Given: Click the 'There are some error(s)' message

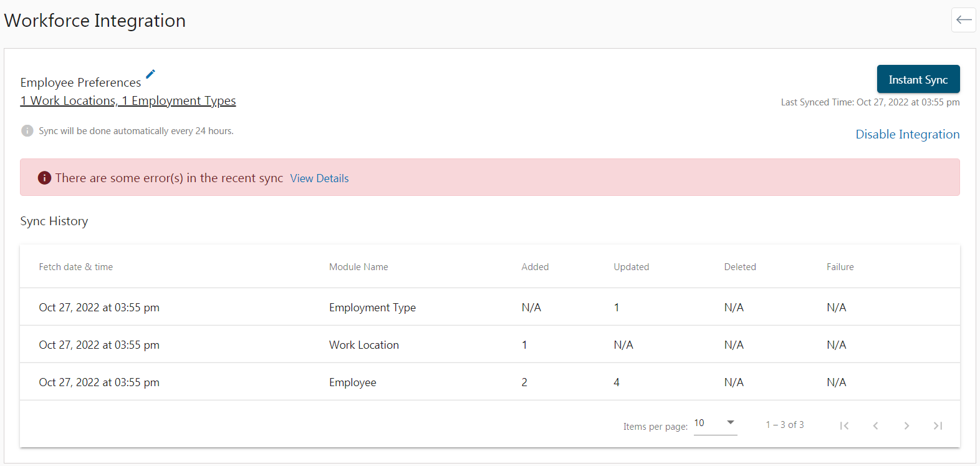Looking at the screenshot, I should coord(169,178).
